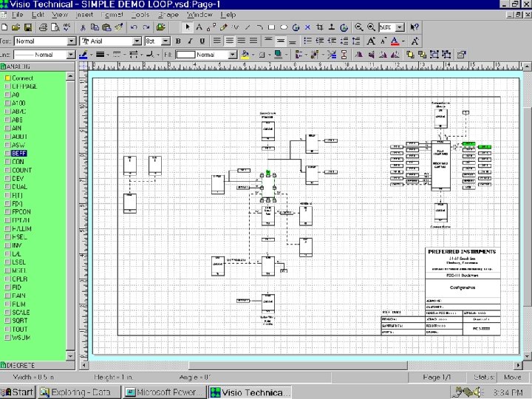The image size is (532, 399).
Task: Cut selection using the scissors icon
Action: (83, 27)
